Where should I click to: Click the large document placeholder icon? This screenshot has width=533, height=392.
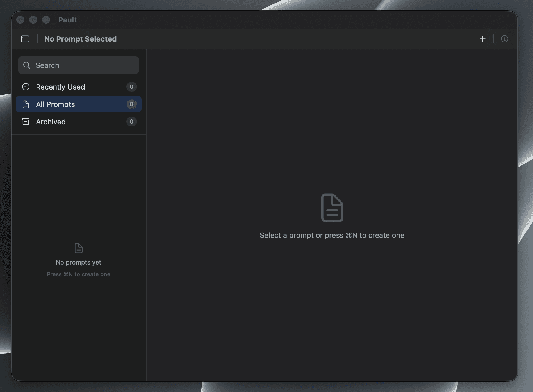click(x=332, y=208)
